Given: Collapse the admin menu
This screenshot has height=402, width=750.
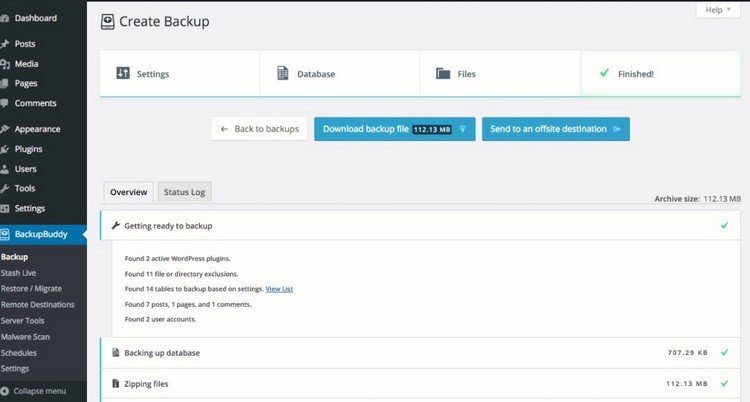Looking at the screenshot, I should [x=39, y=391].
